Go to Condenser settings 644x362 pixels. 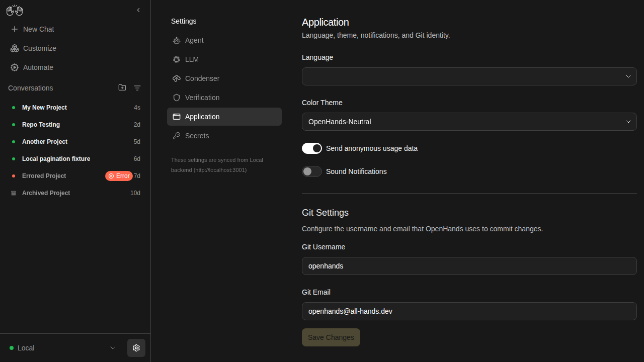click(224, 78)
